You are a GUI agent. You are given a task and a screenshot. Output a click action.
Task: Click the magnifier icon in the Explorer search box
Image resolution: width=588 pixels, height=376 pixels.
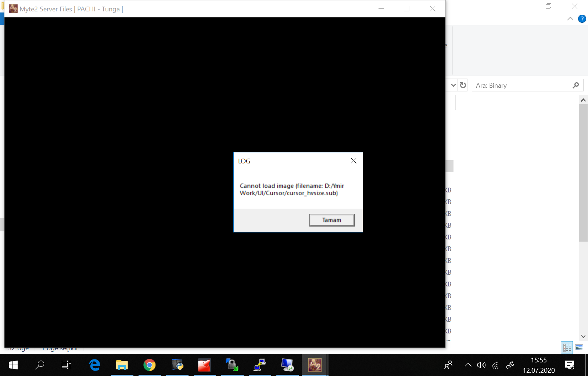(x=576, y=85)
